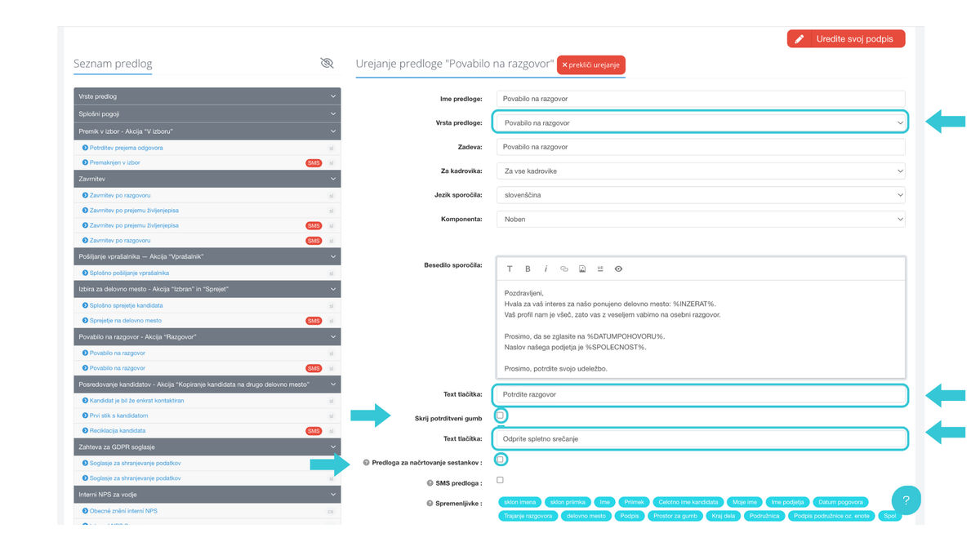Click the Odprite spletno srečanje text field
The height and width of the screenshot is (551, 980).
700,438
